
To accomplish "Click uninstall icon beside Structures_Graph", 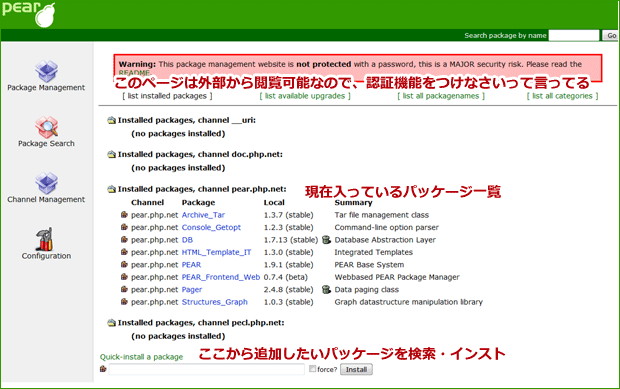I will pyautogui.click(x=124, y=302).
